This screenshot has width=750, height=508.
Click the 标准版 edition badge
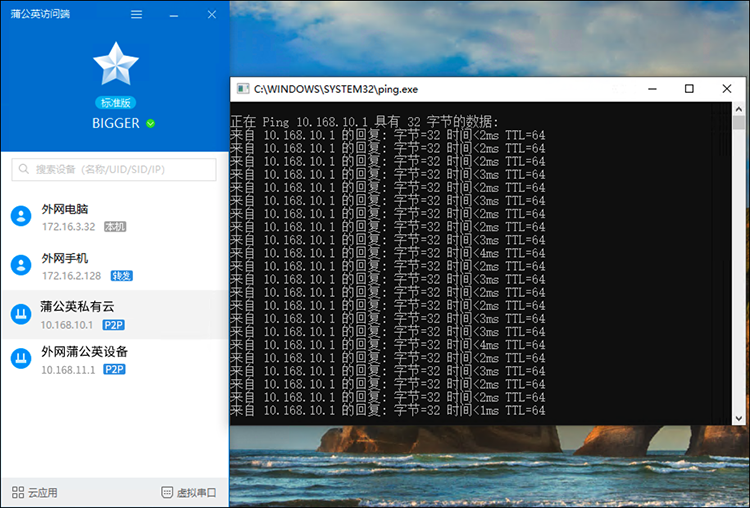[116, 103]
